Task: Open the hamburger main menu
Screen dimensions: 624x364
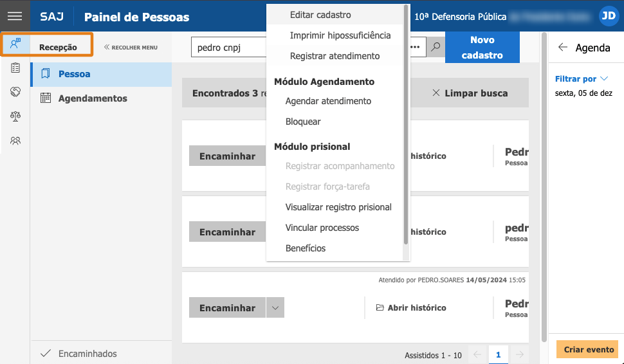Action: [x=15, y=17]
